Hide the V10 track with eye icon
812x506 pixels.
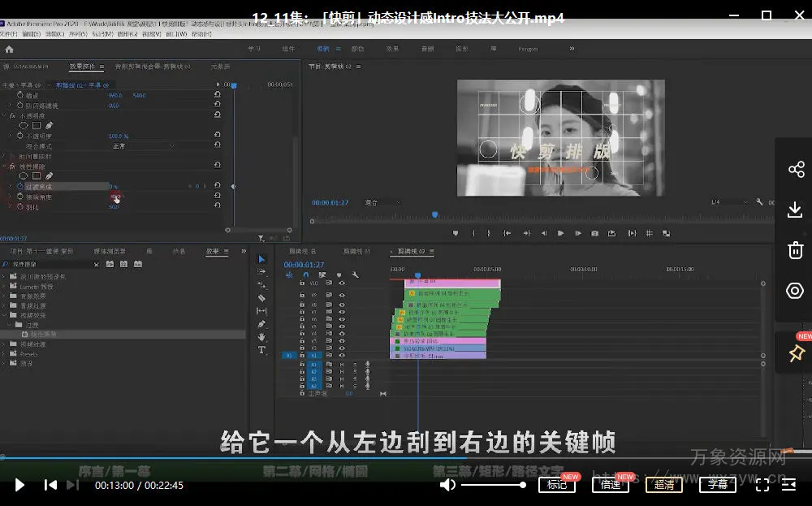pos(342,283)
